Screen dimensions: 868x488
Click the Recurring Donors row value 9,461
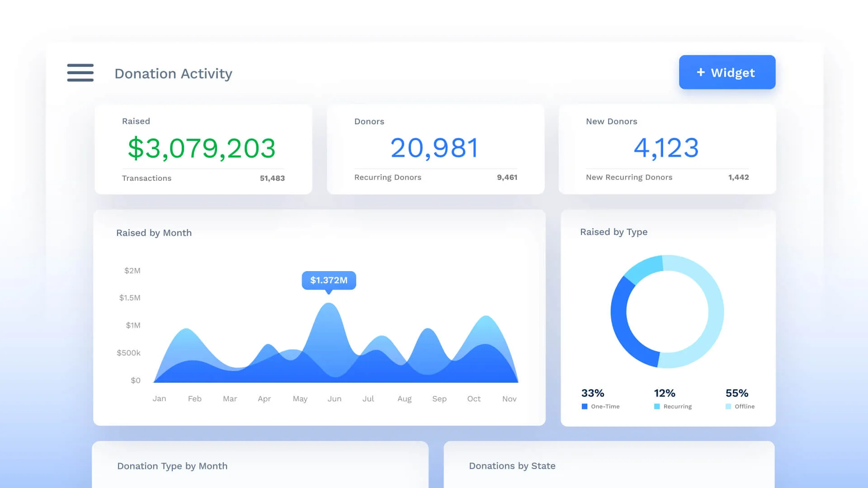pyautogui.click(x=507, y=178)
